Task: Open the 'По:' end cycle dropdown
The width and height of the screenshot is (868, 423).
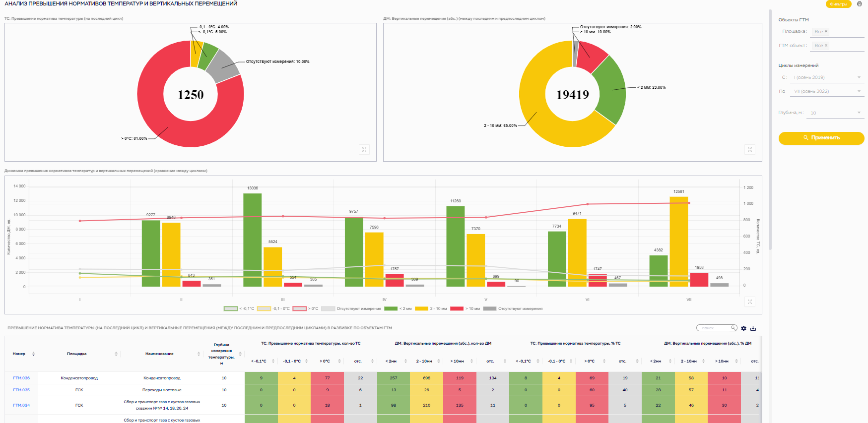Action: 827,91
